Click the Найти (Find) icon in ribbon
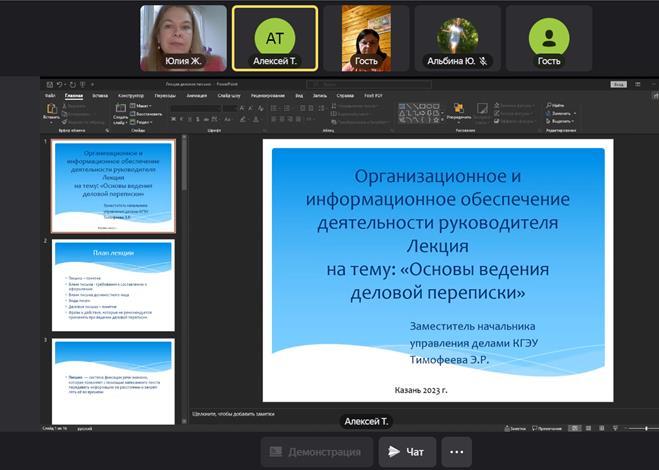This screenshot has height=470, width=659. [x=556, y=104]
